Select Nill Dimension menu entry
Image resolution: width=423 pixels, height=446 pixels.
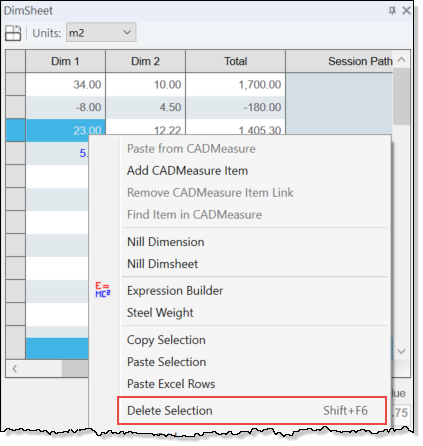coord(166,242)
